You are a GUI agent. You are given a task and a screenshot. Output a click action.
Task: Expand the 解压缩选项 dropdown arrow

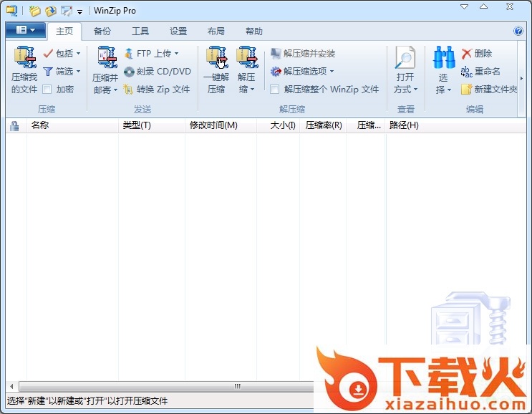(332, 71)
